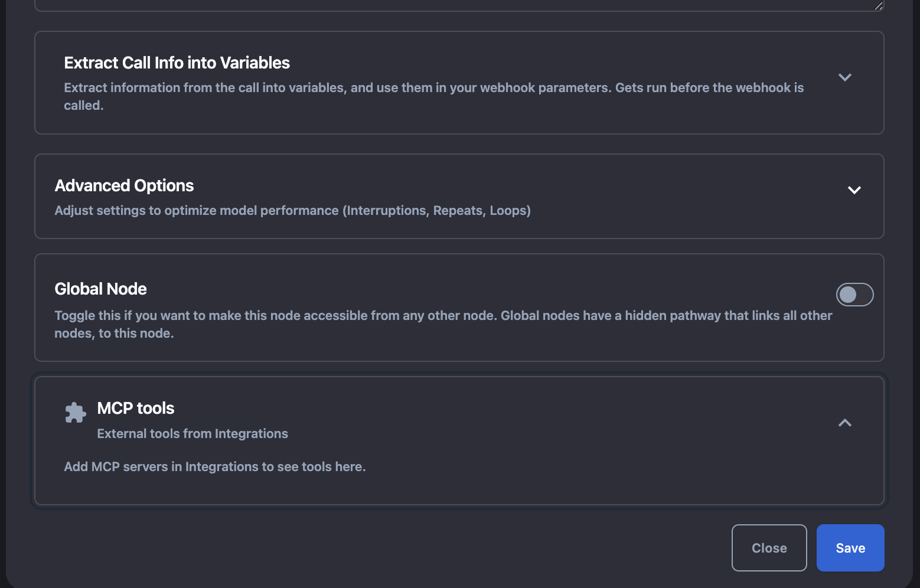
Task: Save the node settings
Action: tap(850, 548)
